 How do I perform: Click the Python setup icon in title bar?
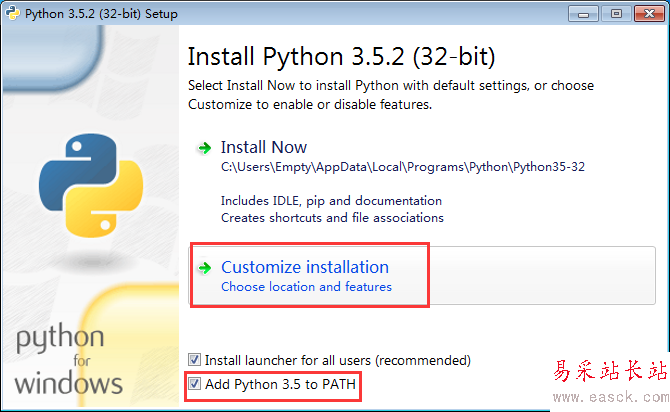coord(12,13)
